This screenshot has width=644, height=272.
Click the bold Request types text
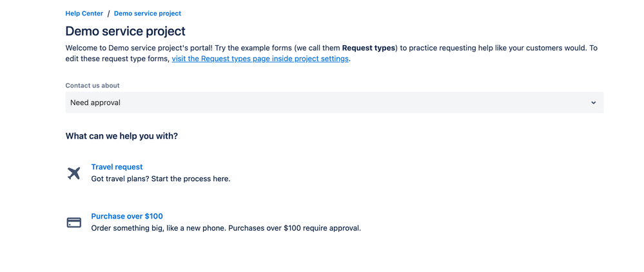tap(368, 48)
